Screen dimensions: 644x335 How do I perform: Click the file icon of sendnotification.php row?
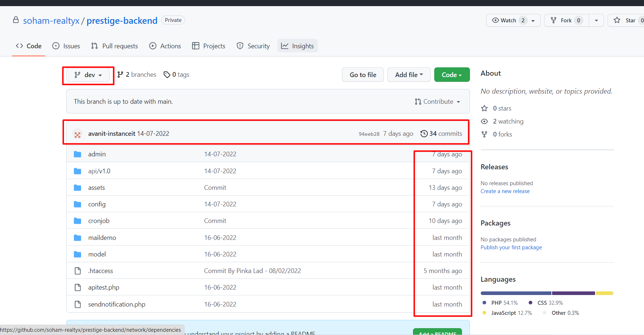[77, 304]
